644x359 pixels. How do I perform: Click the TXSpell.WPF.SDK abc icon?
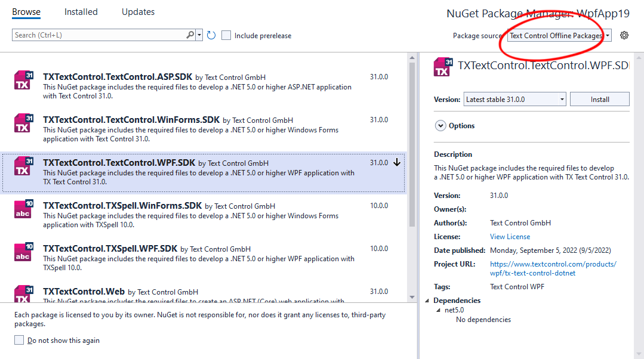coord(23,252)
